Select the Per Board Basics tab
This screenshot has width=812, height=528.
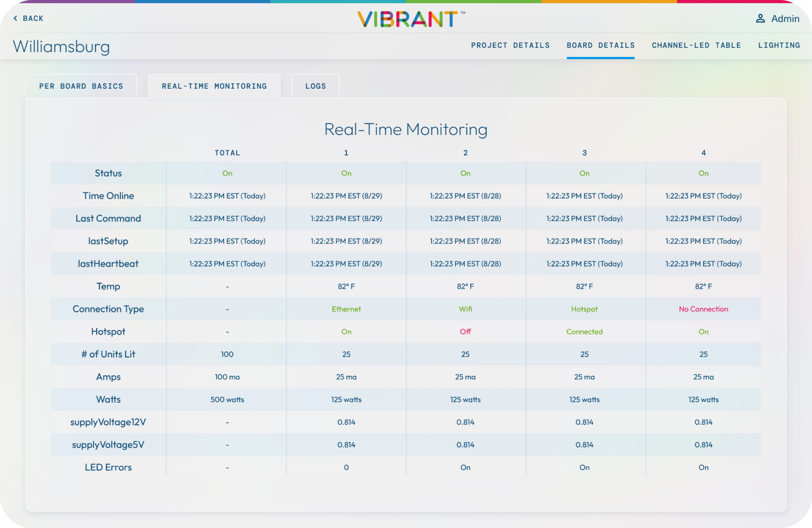point(81,86)
